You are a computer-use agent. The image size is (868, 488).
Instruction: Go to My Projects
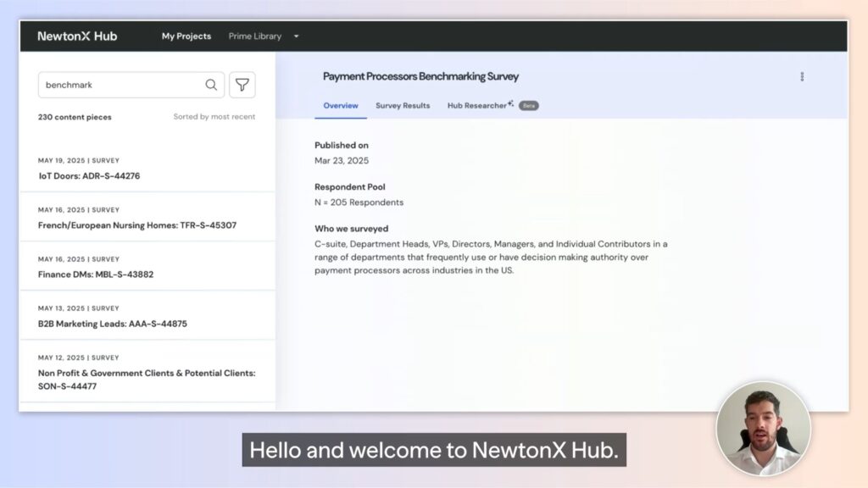pyautogui.click(x=186, y=36)
